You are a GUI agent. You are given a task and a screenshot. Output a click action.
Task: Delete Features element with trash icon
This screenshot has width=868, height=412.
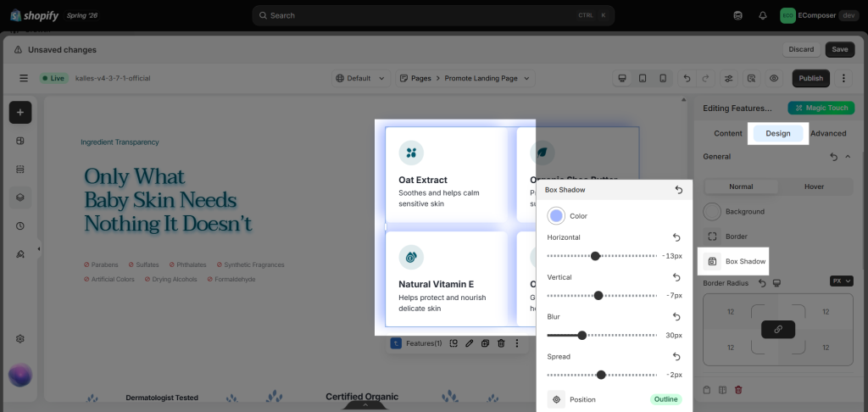[501, 343]
